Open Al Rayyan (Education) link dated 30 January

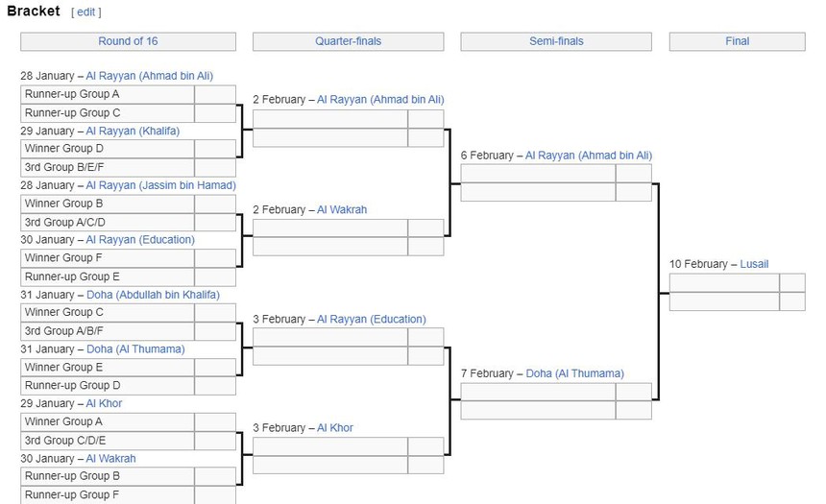pyautogui.click(x=140, y=240)
